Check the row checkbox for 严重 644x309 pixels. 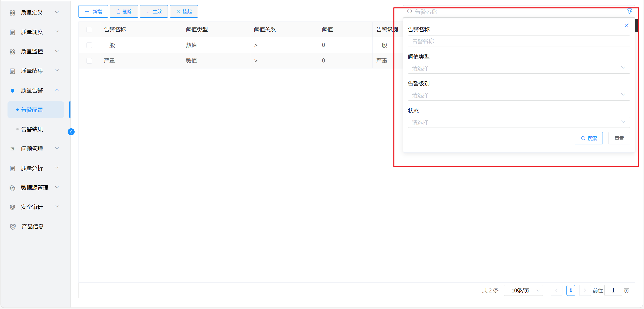point(89,61)
